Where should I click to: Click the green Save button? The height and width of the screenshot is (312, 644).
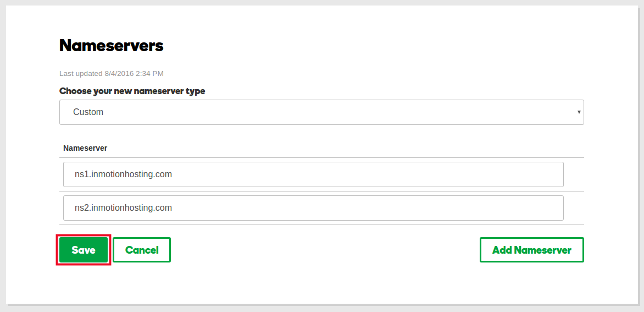click(84, 250)
